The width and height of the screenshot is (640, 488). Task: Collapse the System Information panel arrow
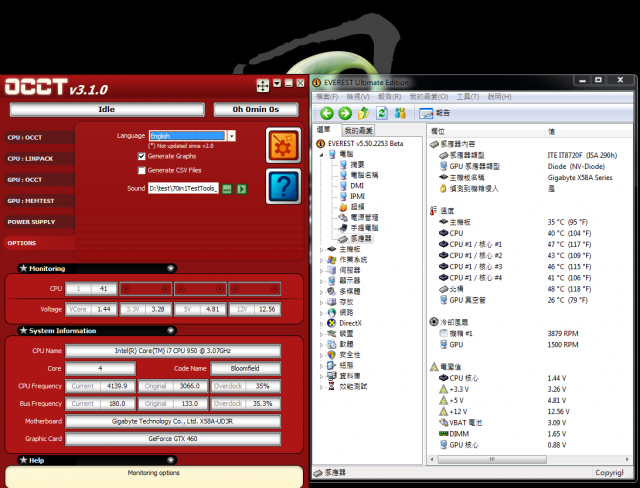click(171, 331)
